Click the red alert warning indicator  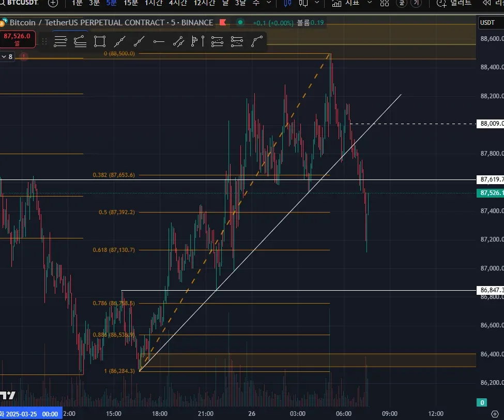[23, 56]
